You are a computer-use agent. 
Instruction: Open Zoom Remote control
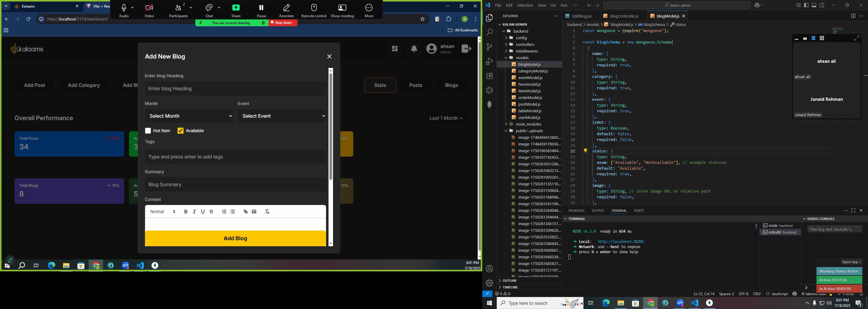click(314, 10)
